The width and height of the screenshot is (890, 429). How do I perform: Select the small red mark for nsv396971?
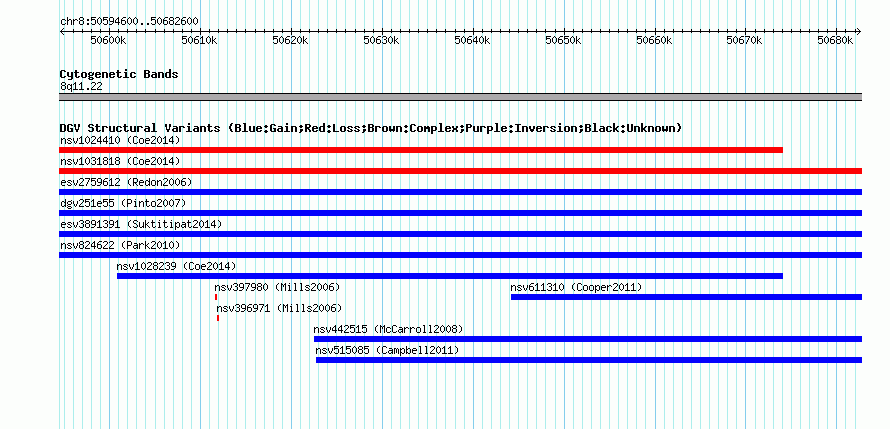(218, 318)
